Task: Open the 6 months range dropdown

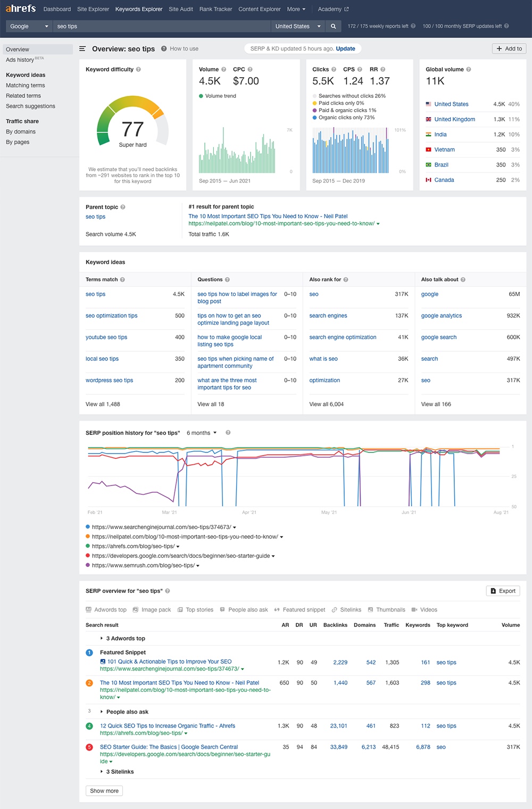Action: tap(202, 433)
